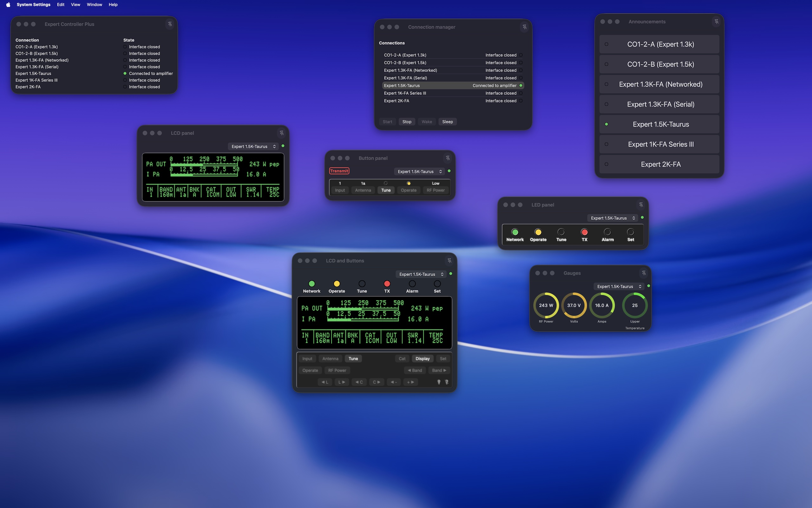Open amplifier dropdown in Gauges window
This screenshot has height=508, width=812.
click(619, 287)
